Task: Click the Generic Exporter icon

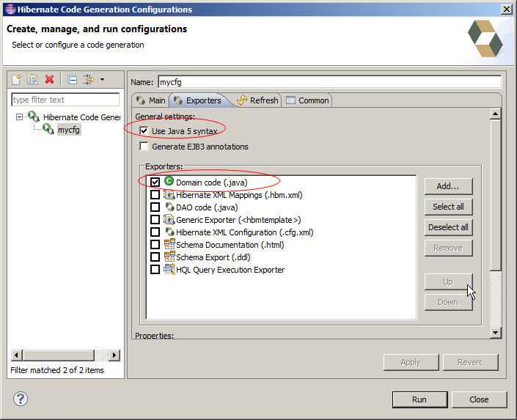Action: point(169,219)
